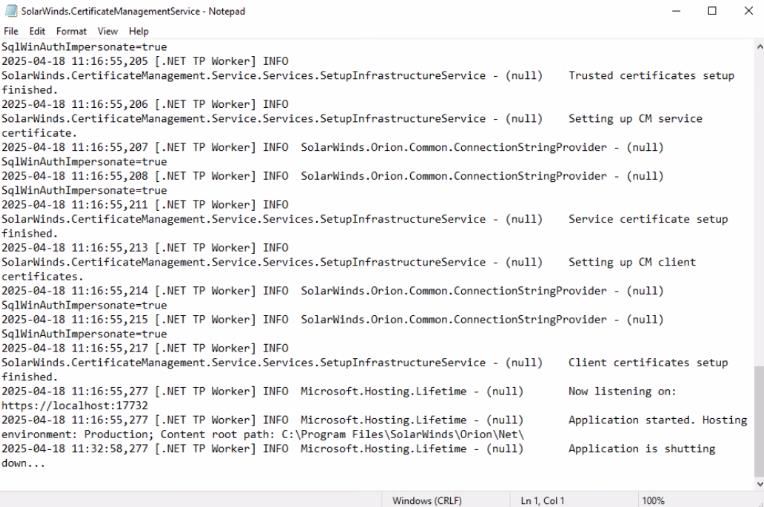
Task: Close the Notepad window
Action: pos(748,11)
